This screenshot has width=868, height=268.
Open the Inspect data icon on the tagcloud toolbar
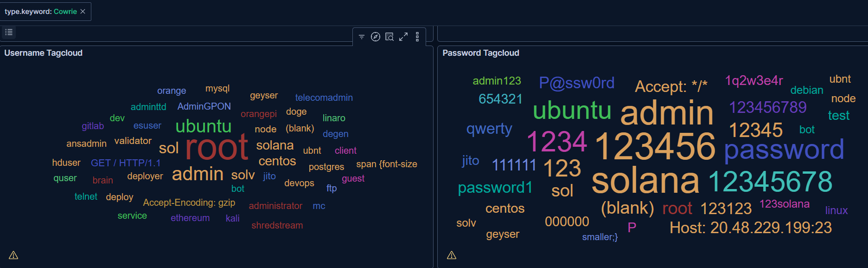click(389, 37)
